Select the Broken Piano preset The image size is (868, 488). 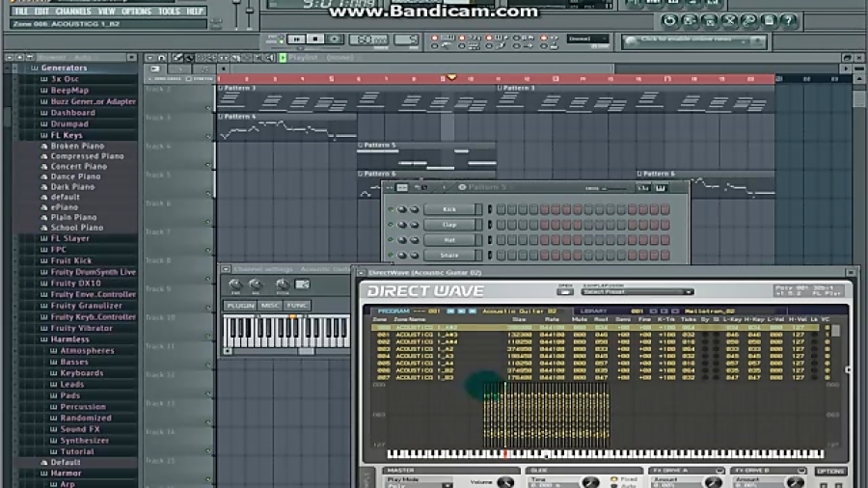pos(77,146)
